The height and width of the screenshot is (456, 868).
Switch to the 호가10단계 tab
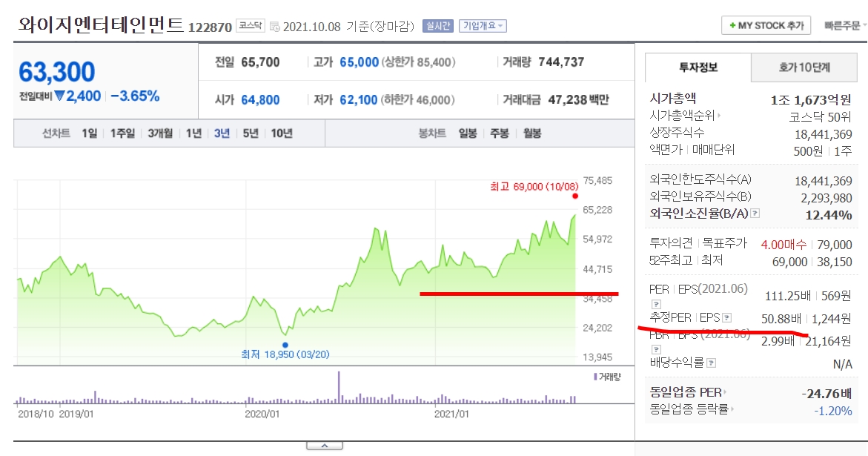[804, 67]
